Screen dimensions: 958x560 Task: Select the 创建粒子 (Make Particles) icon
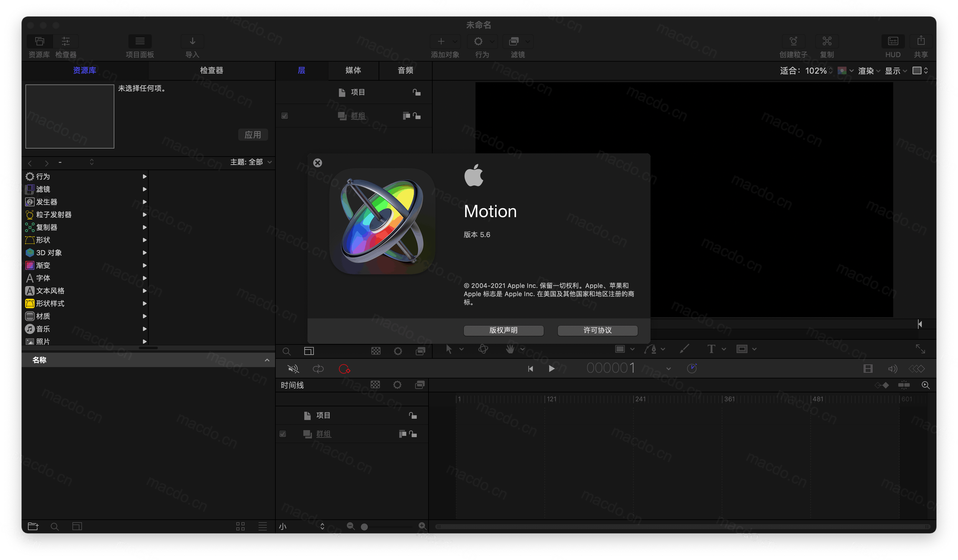coord(794,42)
